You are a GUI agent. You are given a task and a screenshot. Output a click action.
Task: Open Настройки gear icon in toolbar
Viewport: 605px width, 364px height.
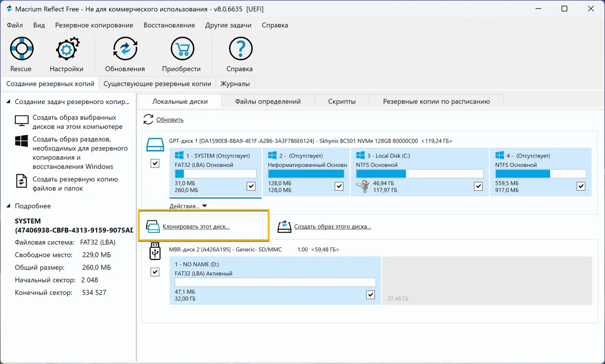67,49
